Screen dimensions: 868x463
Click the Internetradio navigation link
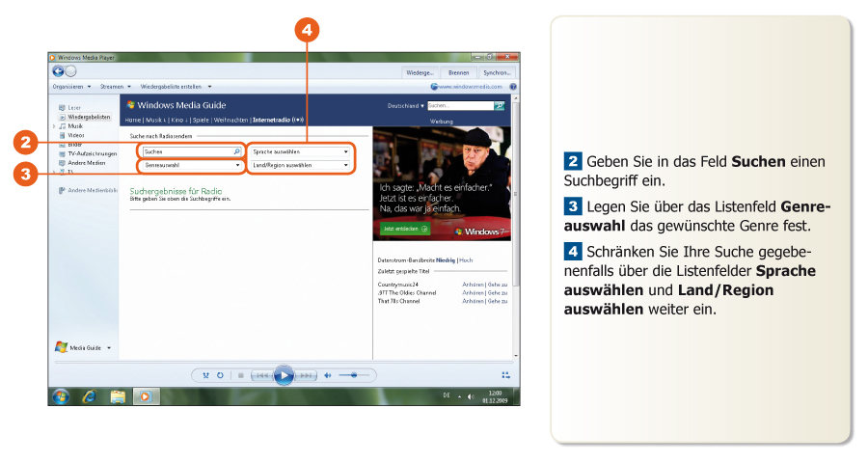(278, 121)
